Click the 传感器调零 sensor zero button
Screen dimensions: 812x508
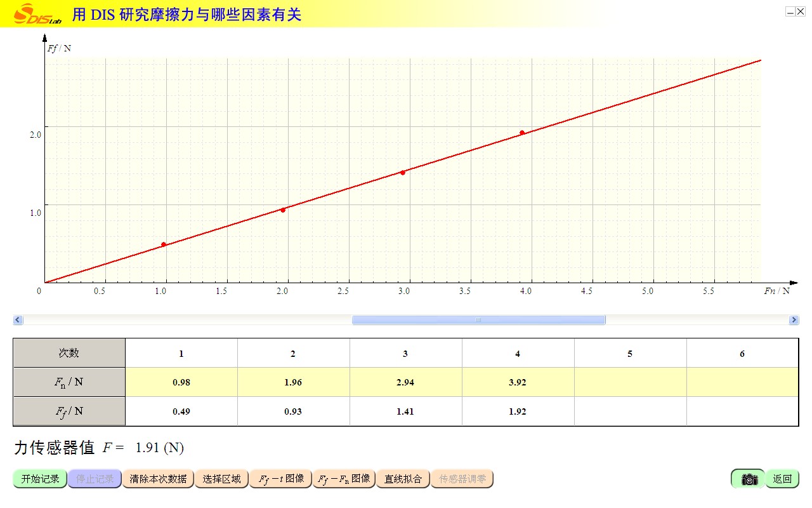coord(462,479)
